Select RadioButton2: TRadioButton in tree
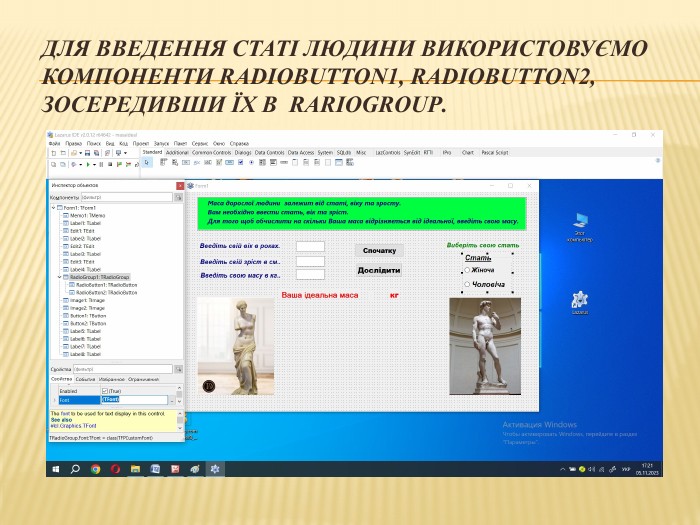Viewport: 700px width, 525px height. coord(107,293)
